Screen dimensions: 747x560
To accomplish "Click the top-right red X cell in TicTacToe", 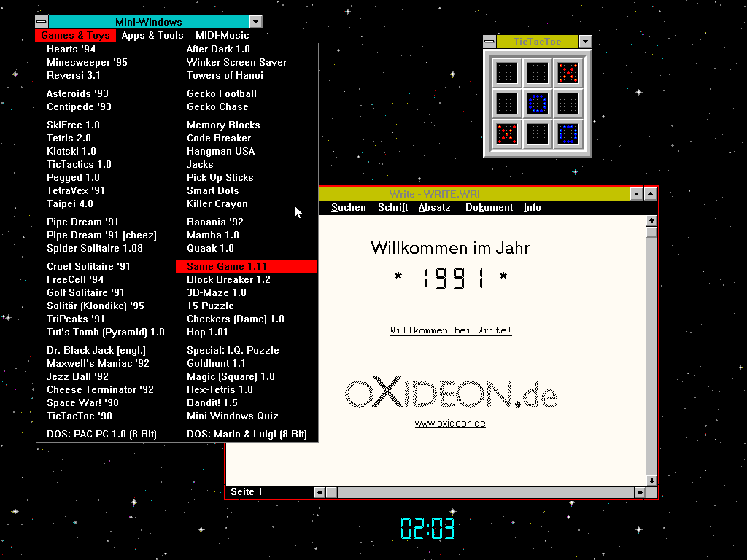I will click(x=568, y=73).
